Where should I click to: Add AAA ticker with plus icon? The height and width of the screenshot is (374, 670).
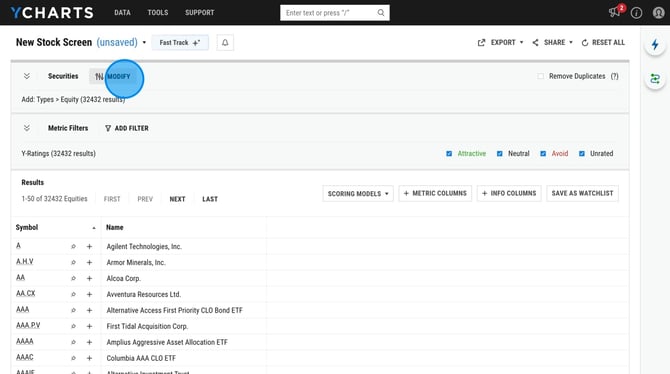click(89, 310)
